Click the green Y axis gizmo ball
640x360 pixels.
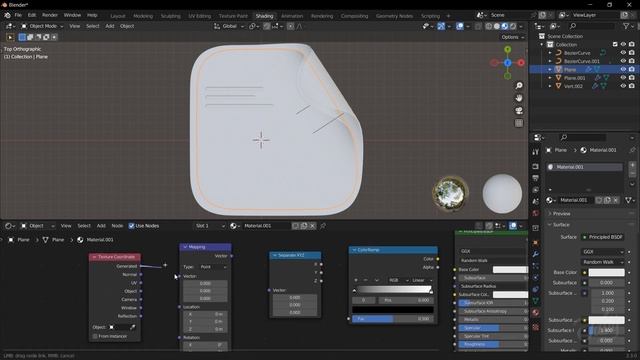coord(507,49)
